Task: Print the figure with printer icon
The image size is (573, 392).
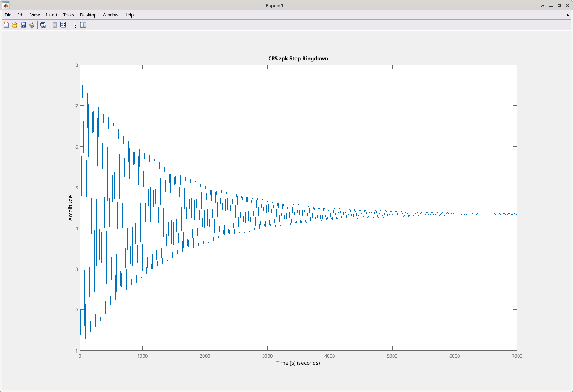Action: 32,25
